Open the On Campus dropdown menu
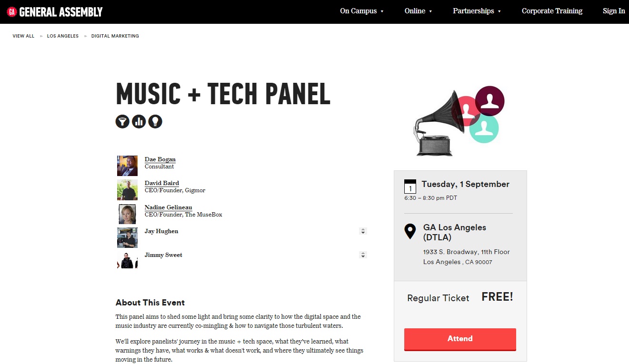Viewport: 629px width, 364px height. pyautogui.click(x=361, y=11)
